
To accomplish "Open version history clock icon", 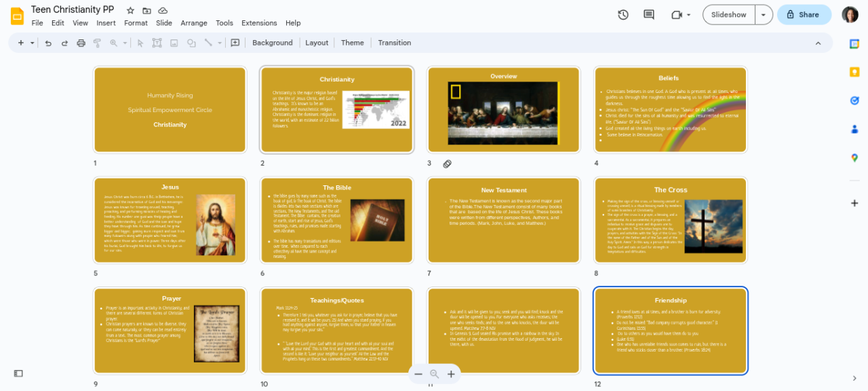I will pos(623,15).
